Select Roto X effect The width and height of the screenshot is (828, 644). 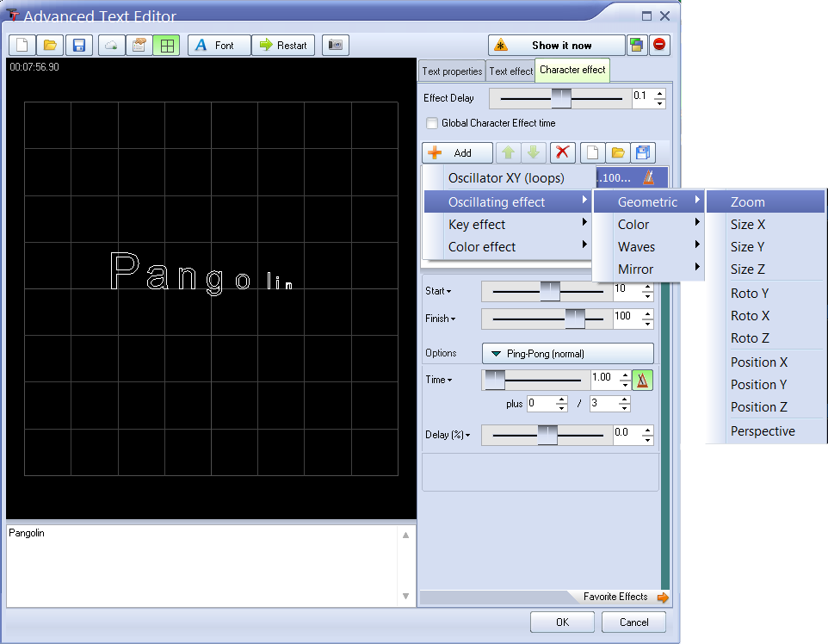click(x=766, y=316)
